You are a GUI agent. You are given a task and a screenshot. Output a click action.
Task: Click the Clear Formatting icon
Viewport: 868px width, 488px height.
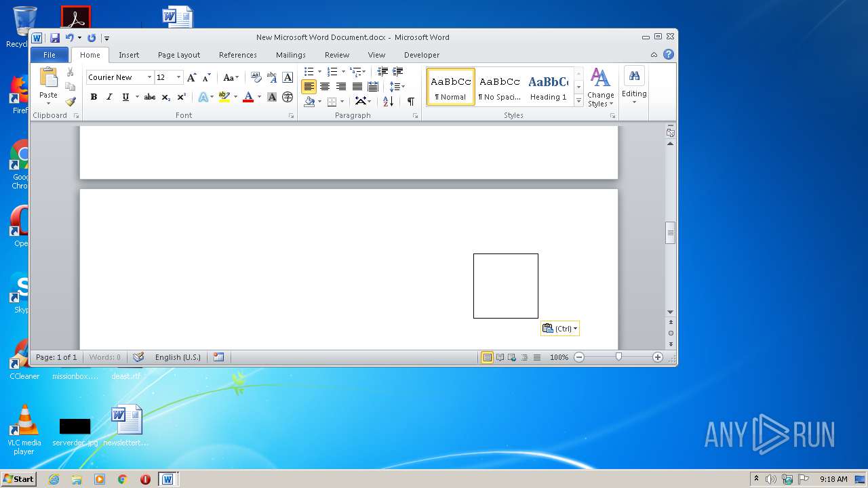tap(256, 77)
